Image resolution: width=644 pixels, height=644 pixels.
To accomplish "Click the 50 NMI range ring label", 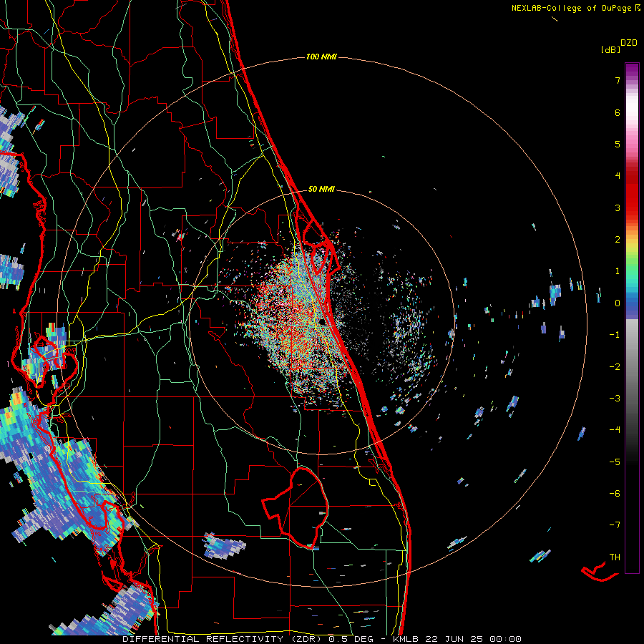I will [321, 189].
